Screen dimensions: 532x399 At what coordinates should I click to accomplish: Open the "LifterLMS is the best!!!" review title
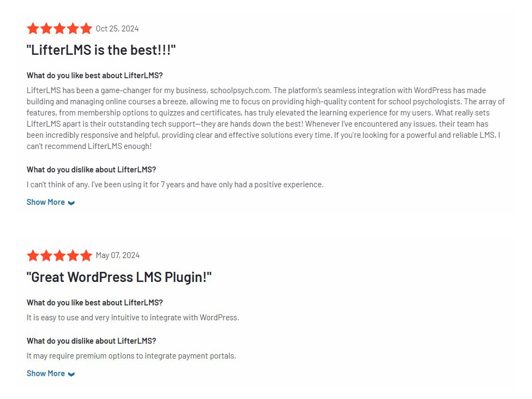tap(101, 50)
